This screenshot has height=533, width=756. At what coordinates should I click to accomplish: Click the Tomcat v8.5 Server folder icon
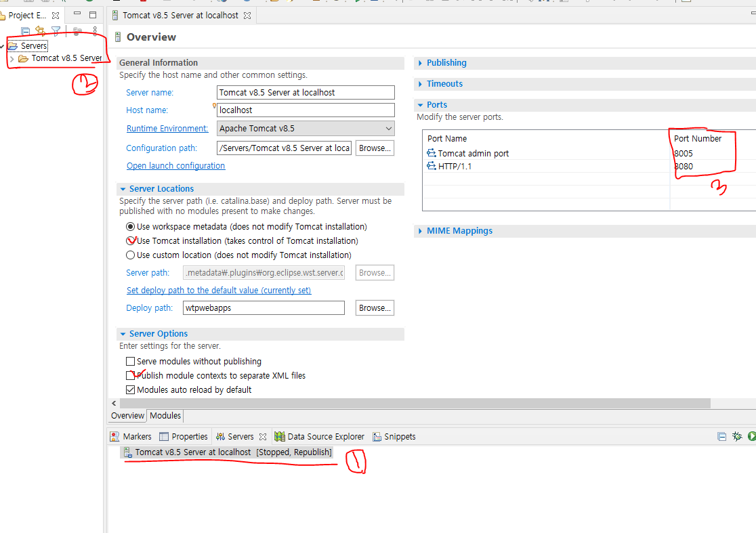point(23,59)
